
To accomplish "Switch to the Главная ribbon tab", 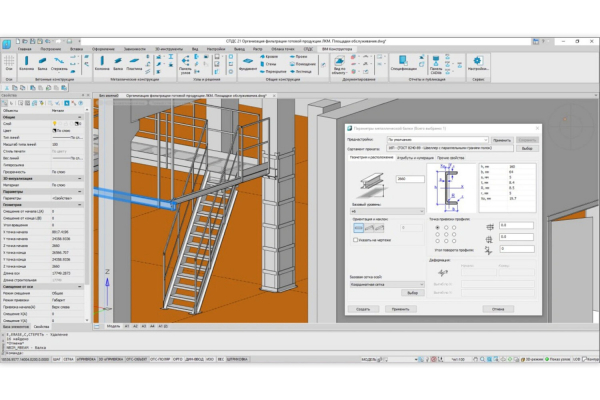I will click(x=24, y=49).
